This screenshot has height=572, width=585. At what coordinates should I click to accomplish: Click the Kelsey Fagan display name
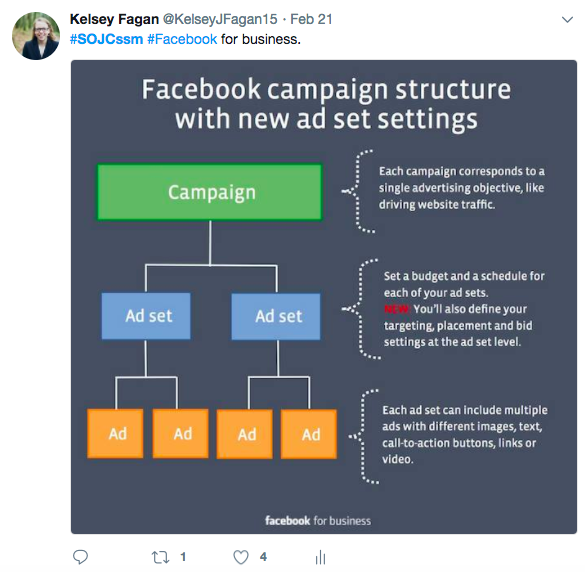pyautogui.click(x=114, y=19)
